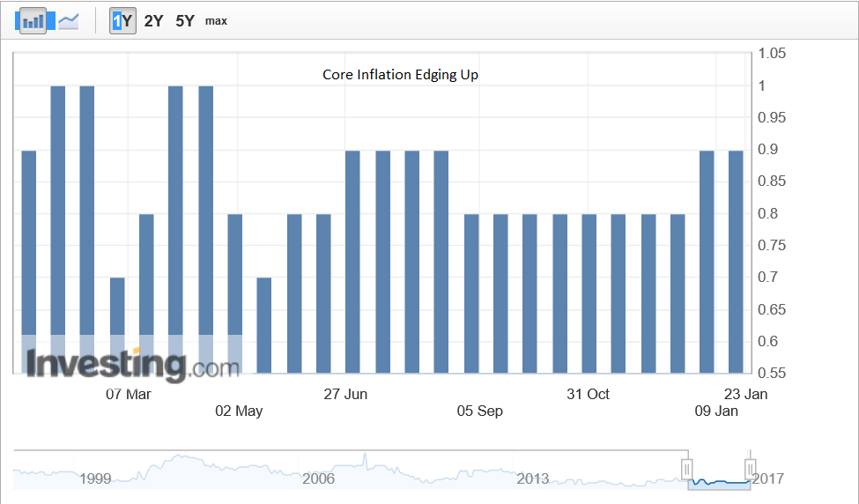The height and width of the screenshot is (504, 859).
Task: Click the highlighted selected range in navigator
Action: click(x=719, y=483)
